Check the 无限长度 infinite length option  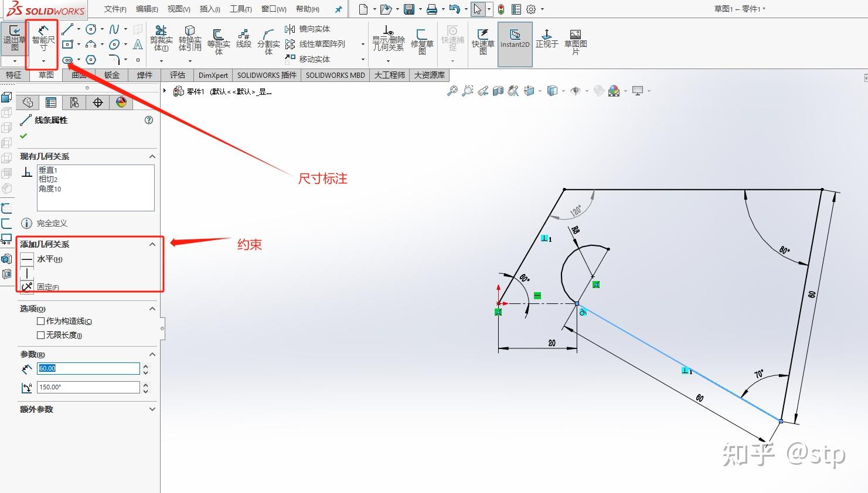pos(40,335)
